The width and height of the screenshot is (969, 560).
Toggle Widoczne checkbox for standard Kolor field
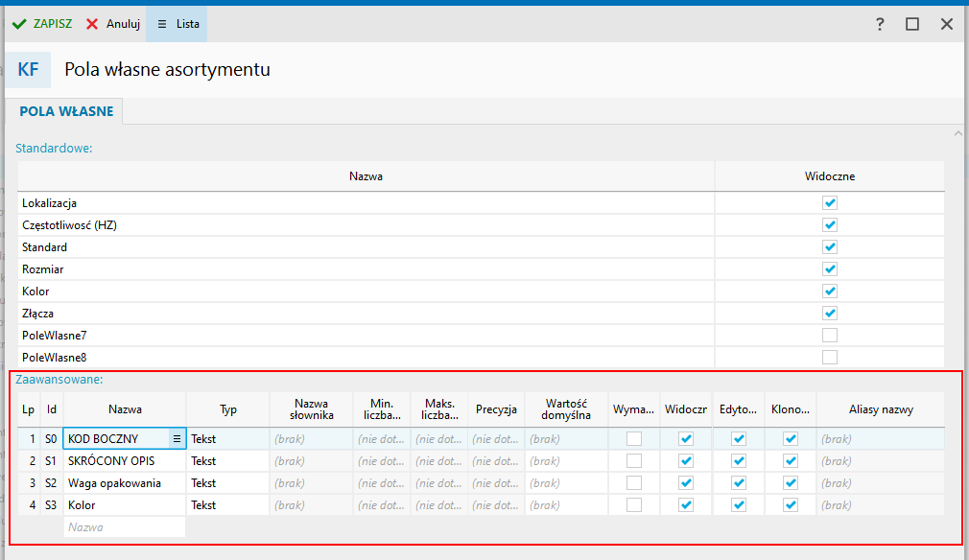pos(829,292)
